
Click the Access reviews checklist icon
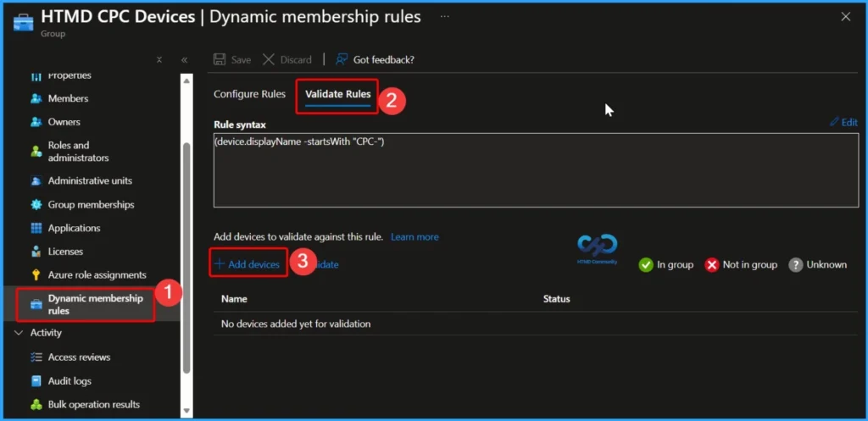[x=36, y=357]
